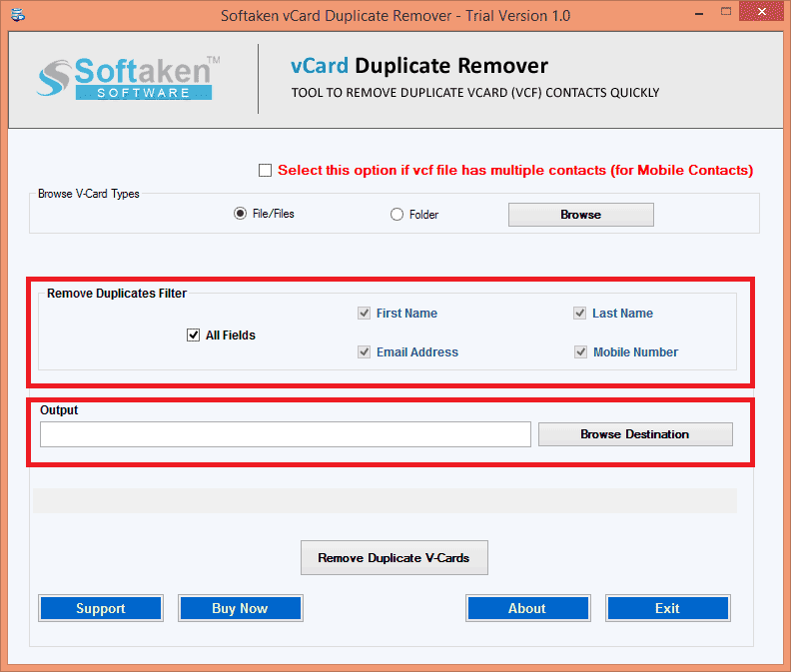791x672 pixels.
Task: Toggle the Mobile Number checkbox
Action: point(580,352)
